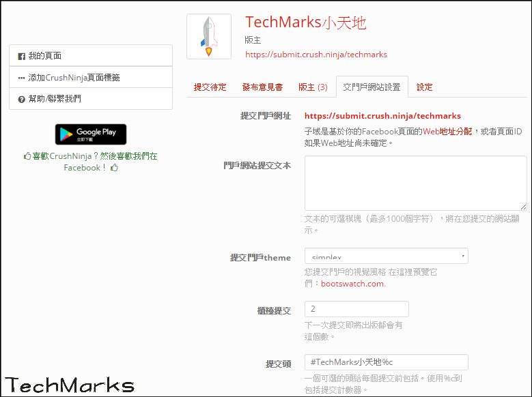Open the Google Play download badge
The width and height of the screenshot is (532, 397).
pos(91,134)
